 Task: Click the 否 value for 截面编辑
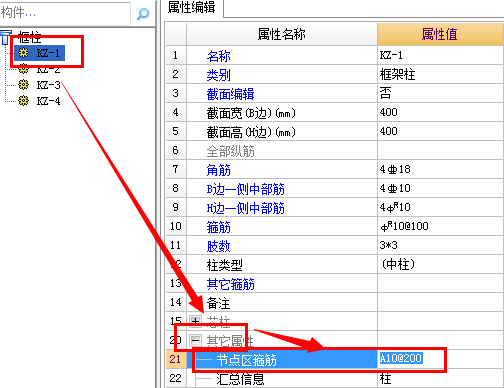440,93
